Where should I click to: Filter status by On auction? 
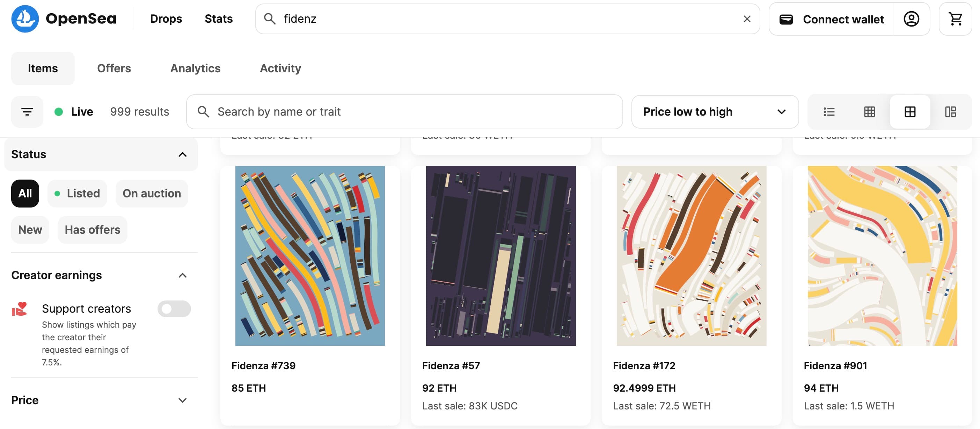point(152,194)
